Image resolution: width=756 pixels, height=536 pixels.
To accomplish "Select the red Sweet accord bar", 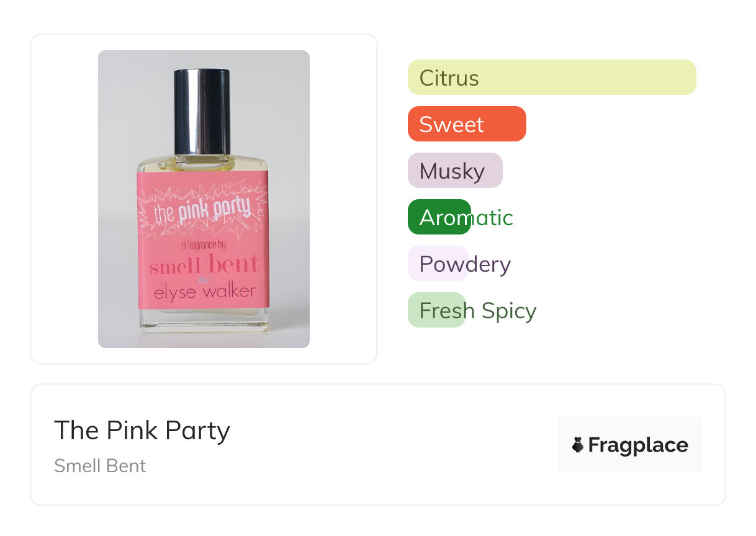I will (466, 124).
